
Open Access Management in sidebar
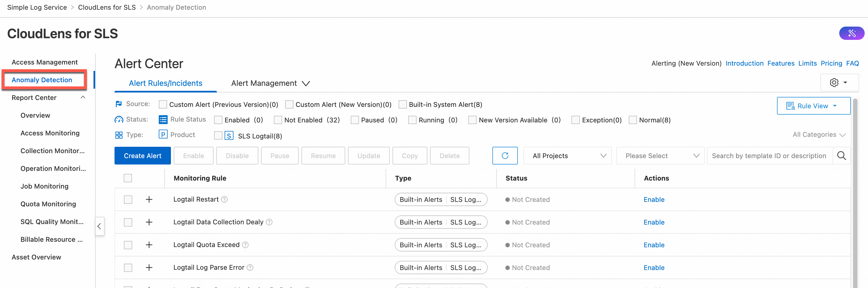(45, 62)
